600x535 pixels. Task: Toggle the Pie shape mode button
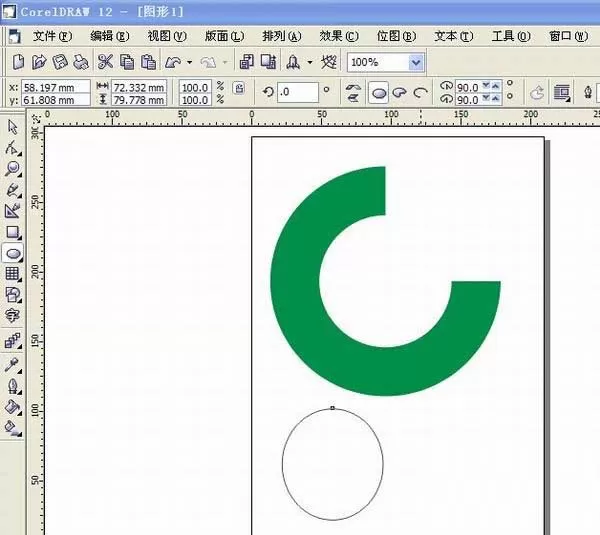pyautogui.click(x=399, y=93)
